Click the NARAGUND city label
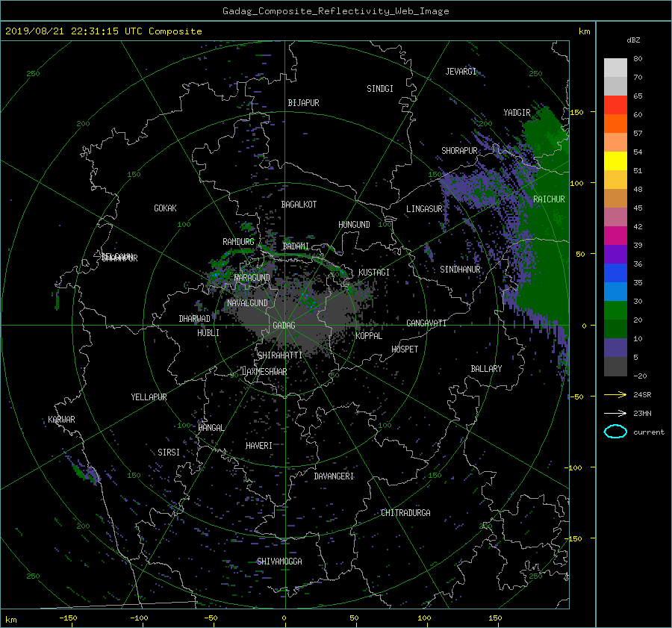The width and height of the screenshot is (672, 628). coord(252,277)
